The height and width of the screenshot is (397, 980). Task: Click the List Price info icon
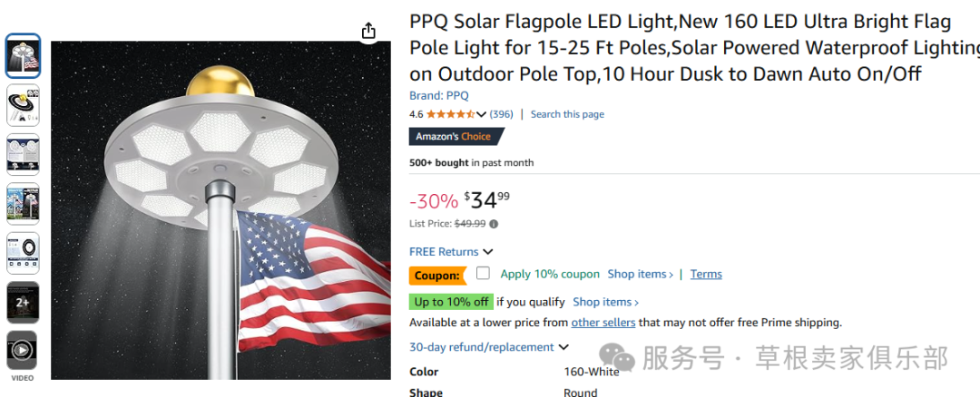(x=494, y=224)
